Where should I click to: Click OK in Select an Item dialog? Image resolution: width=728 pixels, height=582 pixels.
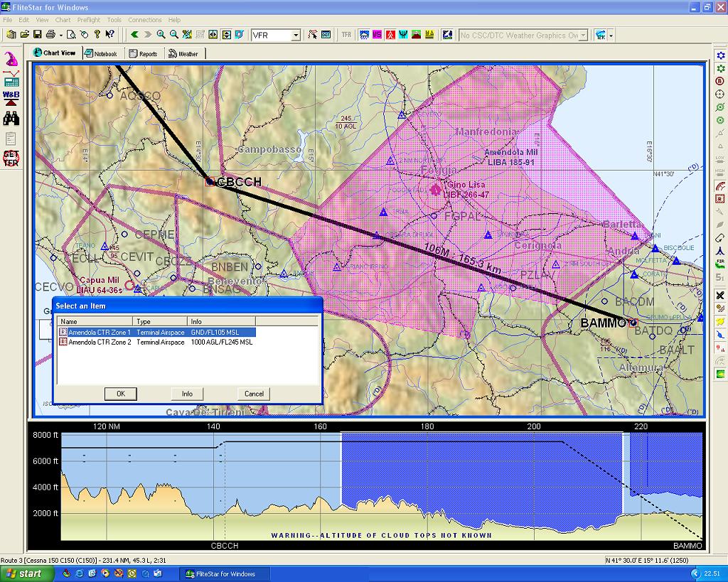click(x=121, y=394)
